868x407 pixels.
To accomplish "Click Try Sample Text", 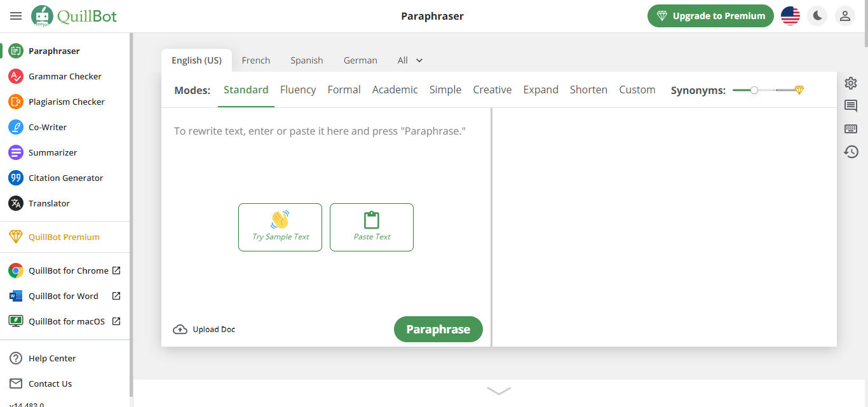I will [x=280, y=227].
